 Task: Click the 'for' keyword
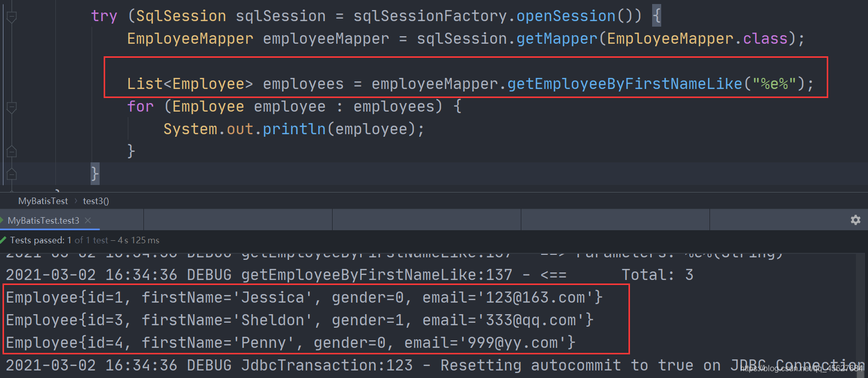[140, 107]
